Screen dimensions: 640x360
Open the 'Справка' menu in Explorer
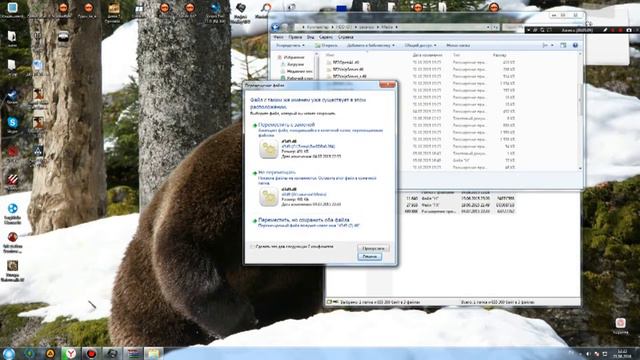pos(345,37)
